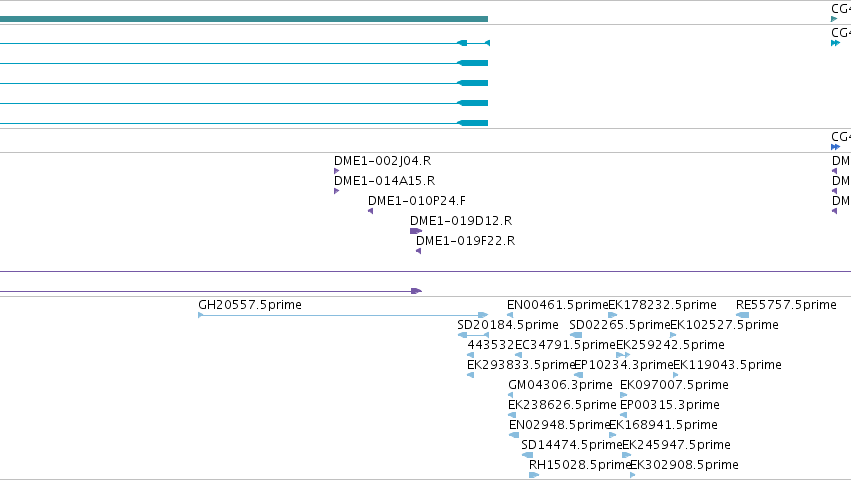Click the DME1-002J04.R feature label
Screen dimensions: 851x480
click(382, 161)
